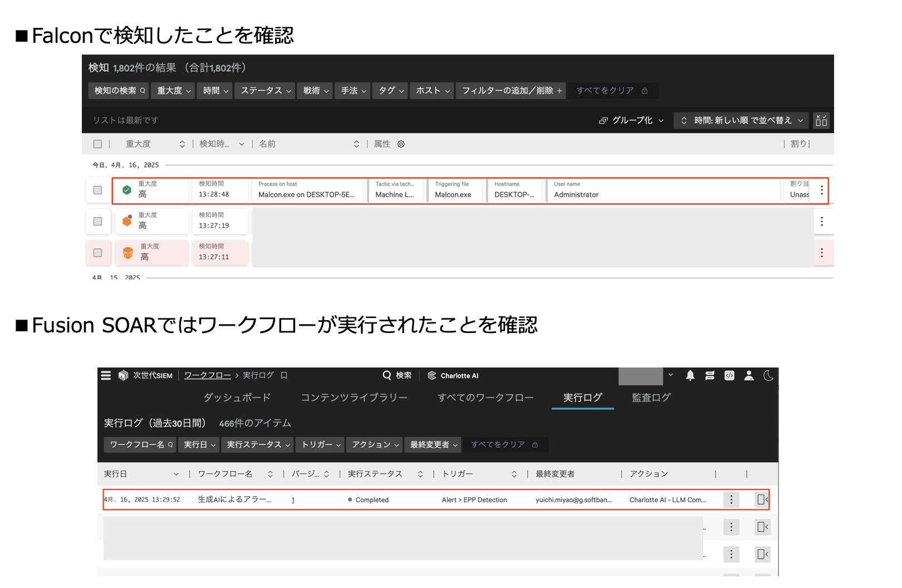Expand the 最終変更者 filter
This screenshot has width=902, height=588.
(x=433, y=444)
